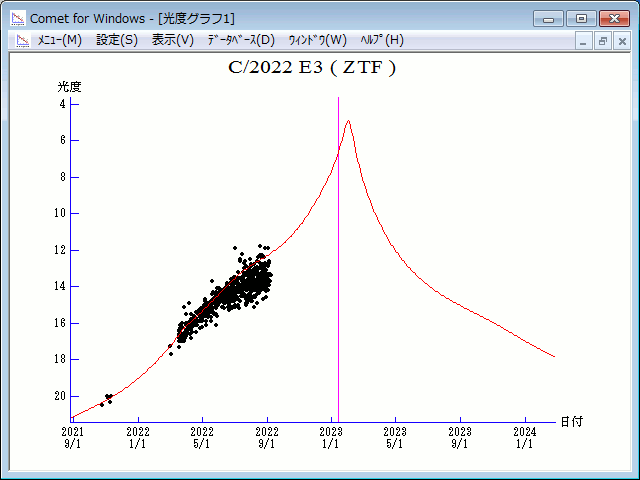Click the 2024 1/1 date axis label
The image size is (640, 480).
525,438
